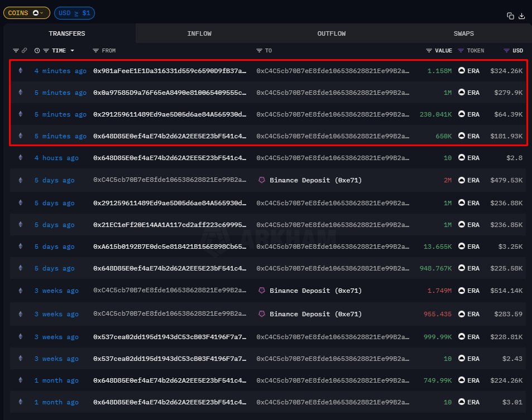The width and height of the screenshot is (532, 420).
Task: Click the Binance Deposit icon in the 2M row
Action: (261, 180)
